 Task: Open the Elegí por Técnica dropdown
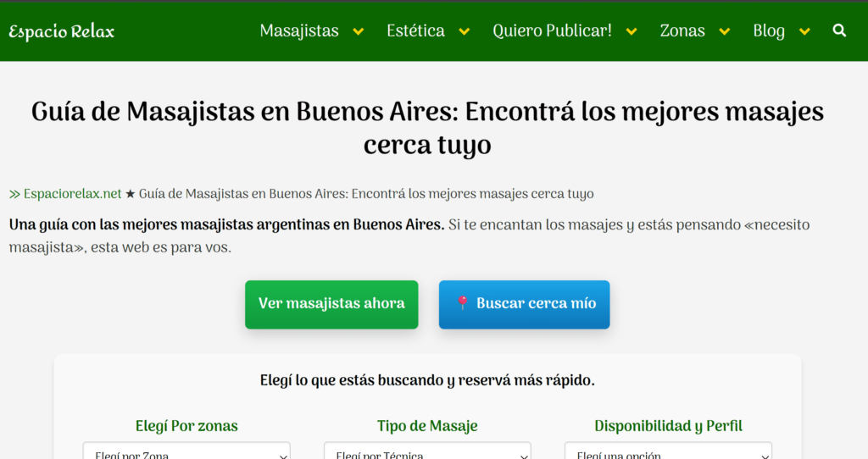click(427, 451)
